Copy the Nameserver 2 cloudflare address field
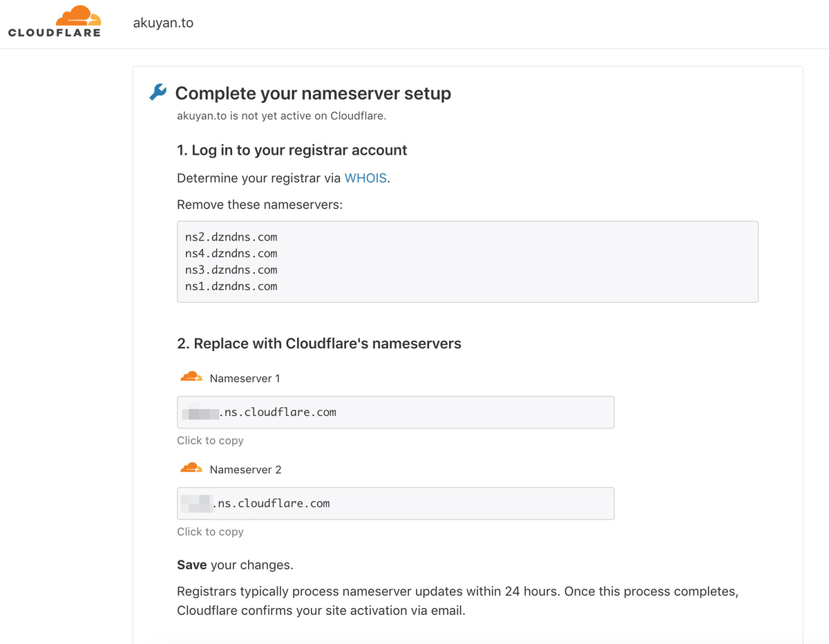Image resolution: width=829 pixels, height=644 pixels. click(x=396, y=504)
